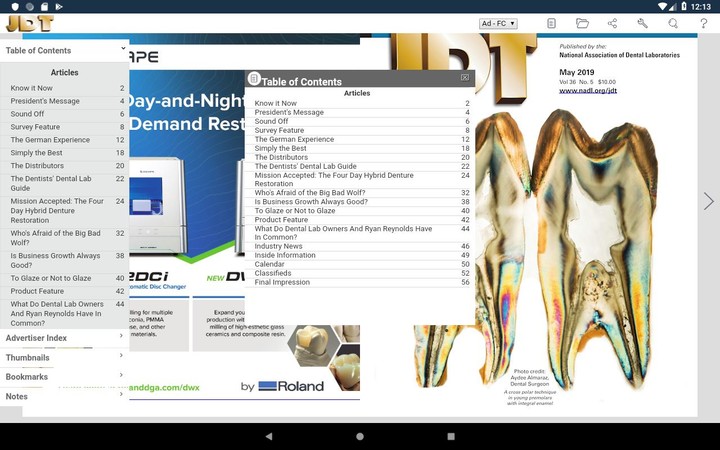The image size is (720, 450).
Task: Open The German Experience in popup list
Action: (x=360, y=139)
